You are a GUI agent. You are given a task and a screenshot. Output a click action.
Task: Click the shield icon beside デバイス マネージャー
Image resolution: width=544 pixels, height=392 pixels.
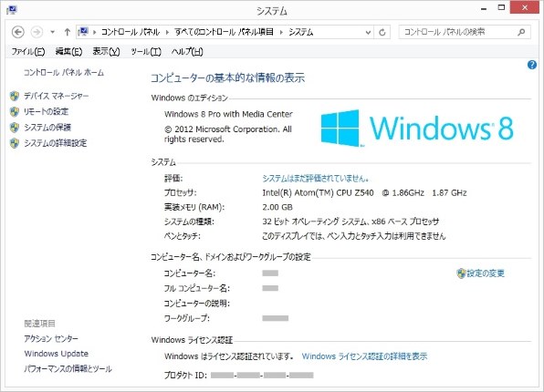[15, 96]
